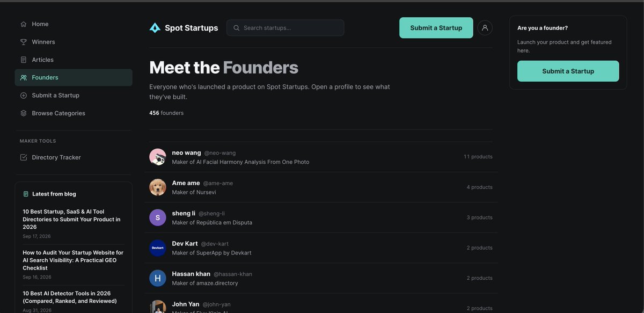Click the @hassan-khan handle
The width and height of the screenshot is (644, 313).
tap(233, 274)
